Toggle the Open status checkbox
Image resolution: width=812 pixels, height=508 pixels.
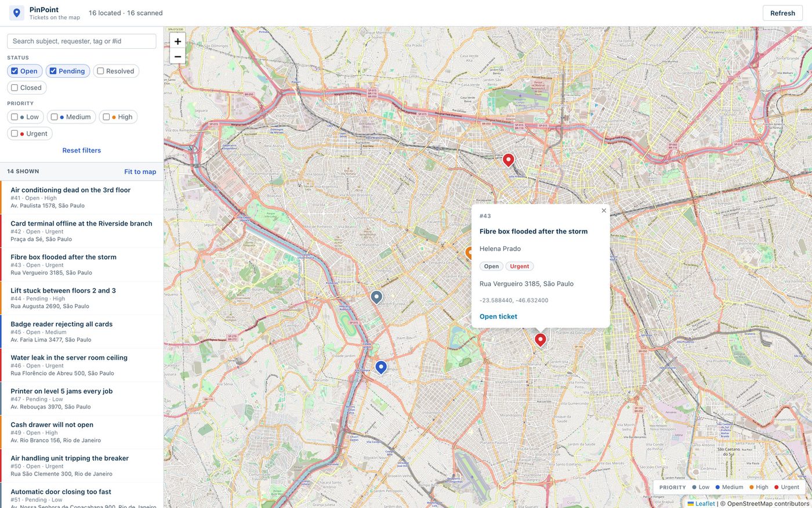pyautogui.click(x=14, y=71)
